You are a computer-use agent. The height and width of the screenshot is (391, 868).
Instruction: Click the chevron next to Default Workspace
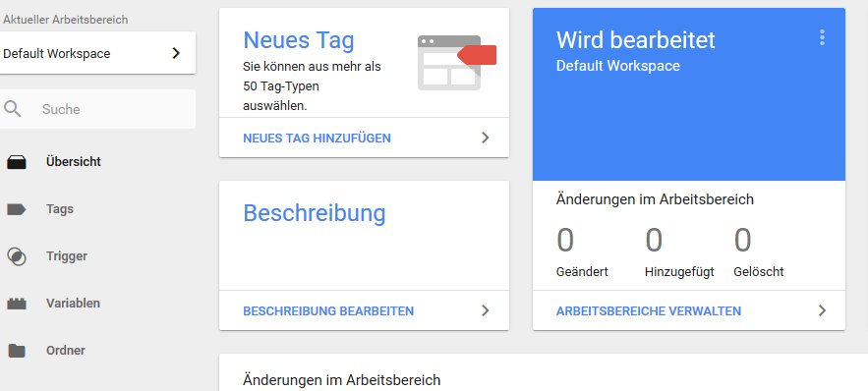point(176,53)
